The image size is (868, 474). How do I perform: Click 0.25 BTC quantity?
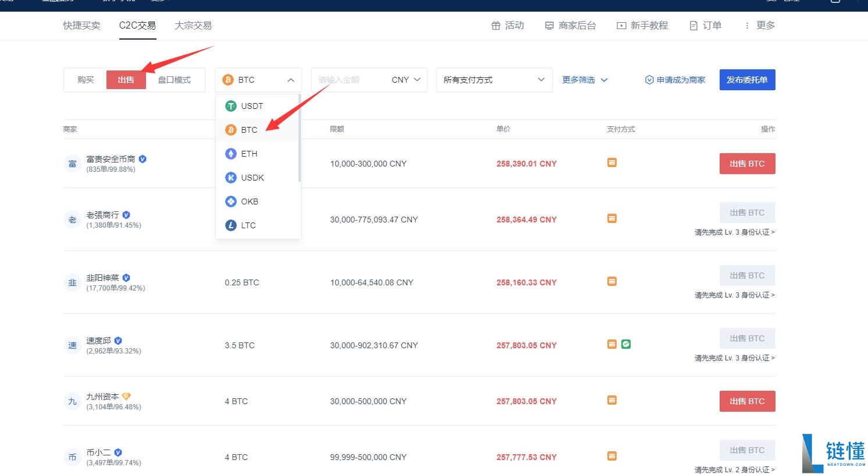(242, 282)
